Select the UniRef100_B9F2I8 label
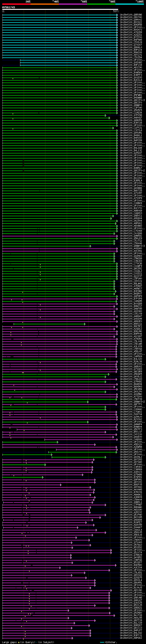The image size is (146, 644). [x=131, y=65]
